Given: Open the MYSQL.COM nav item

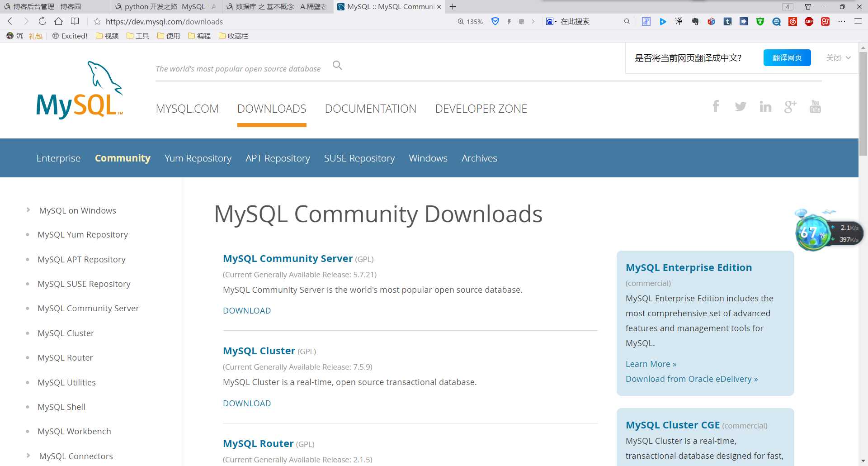Looking at the screenshot, I should point(187,109).
